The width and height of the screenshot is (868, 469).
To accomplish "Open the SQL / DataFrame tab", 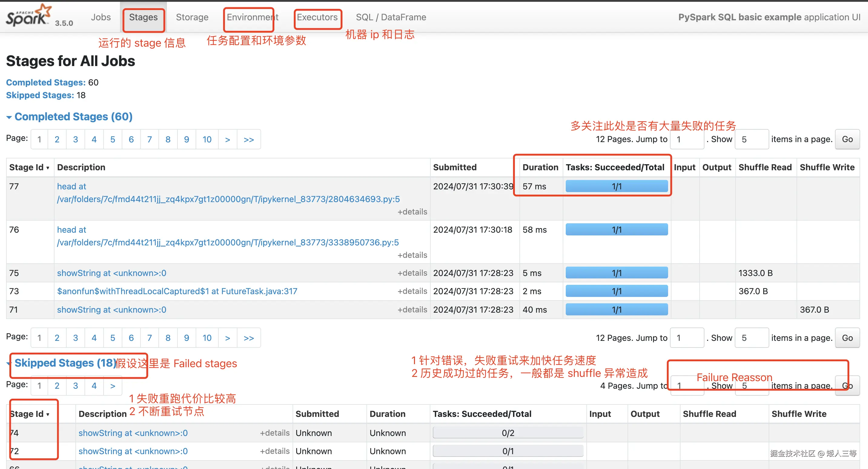I will coord(391,17).
